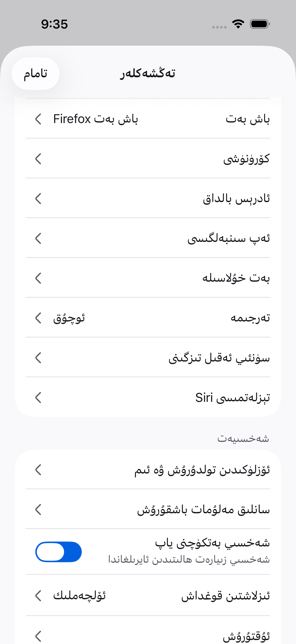The image size is (296, 644).
Task: Open ئىزلاشتىن قوغداش tracking protection row
Action: pos(148,596)
